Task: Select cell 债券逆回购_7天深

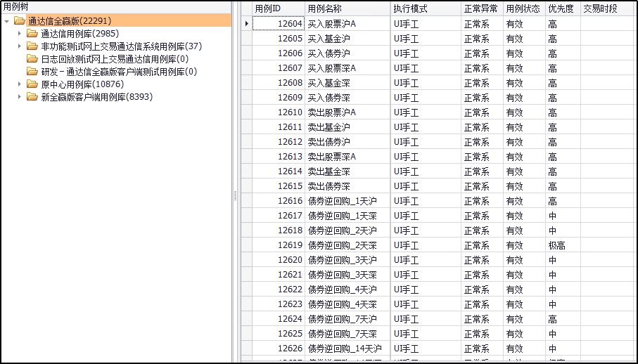Action: pyautogui.click(x=347, y=334)
